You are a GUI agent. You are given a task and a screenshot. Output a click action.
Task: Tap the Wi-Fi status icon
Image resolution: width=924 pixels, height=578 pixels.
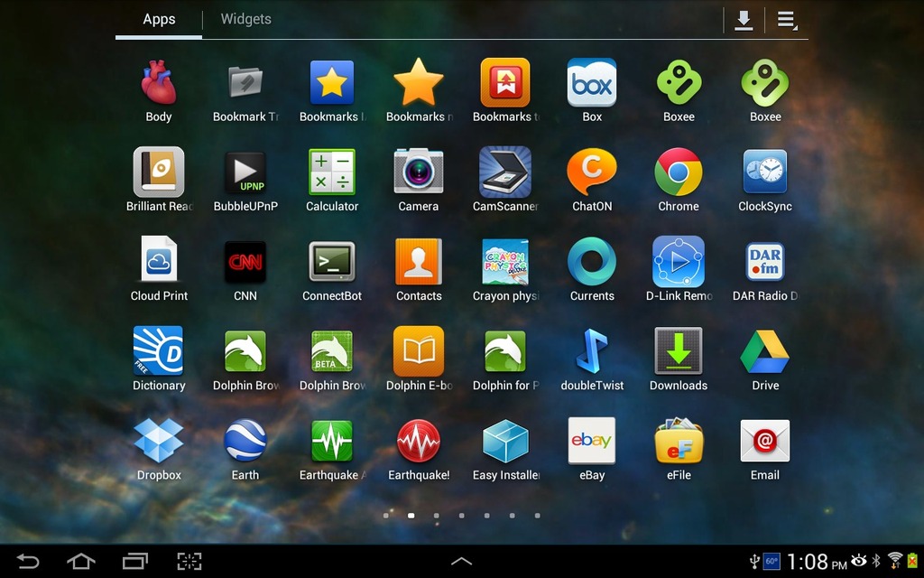click(x=895, y=560)
